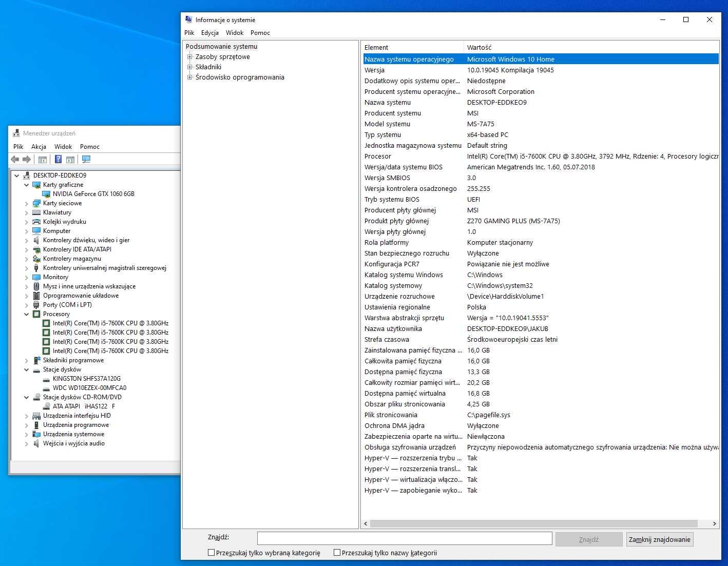Click the Back arrow in Device Manager toolbar

coord(15,160)
